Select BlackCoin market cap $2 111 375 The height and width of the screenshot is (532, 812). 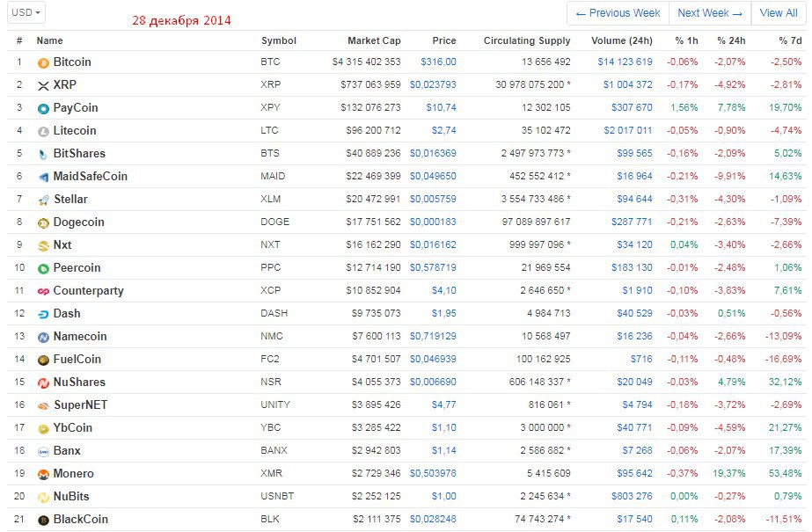tap(377, 519)
